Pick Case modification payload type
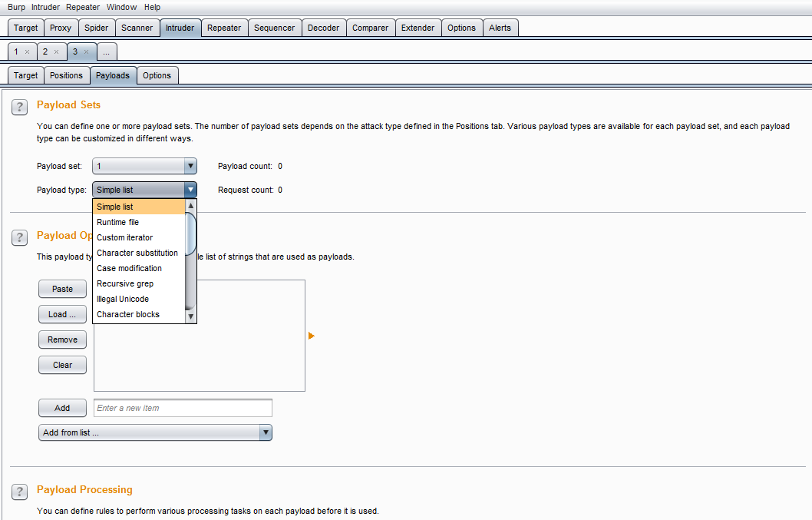The width and height of the screenshot is (812, 520). (139, 268)
